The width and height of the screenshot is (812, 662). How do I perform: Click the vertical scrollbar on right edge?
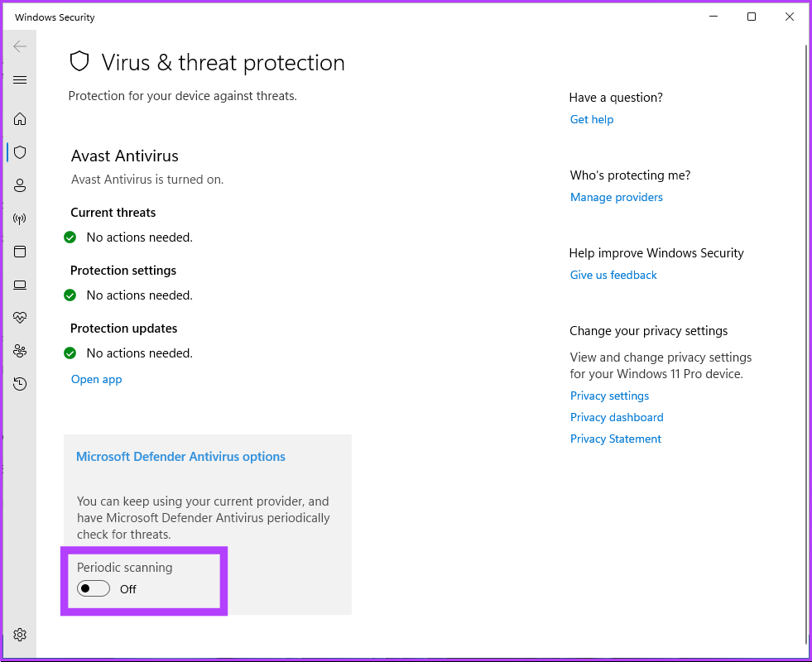[x=806, y=331]
